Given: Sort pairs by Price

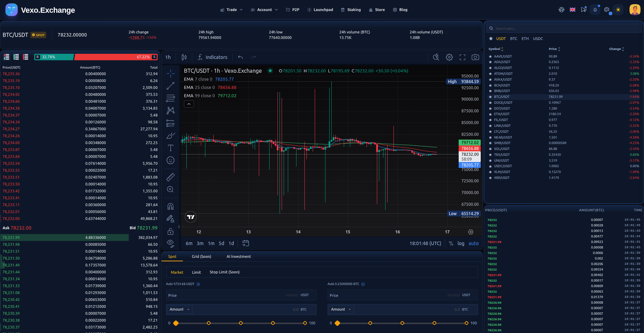Looking at the screenshot, I should (555, 49).
